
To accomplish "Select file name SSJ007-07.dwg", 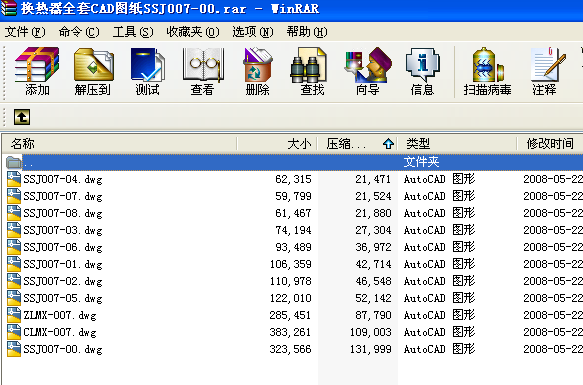I will [x=63, y=196].
